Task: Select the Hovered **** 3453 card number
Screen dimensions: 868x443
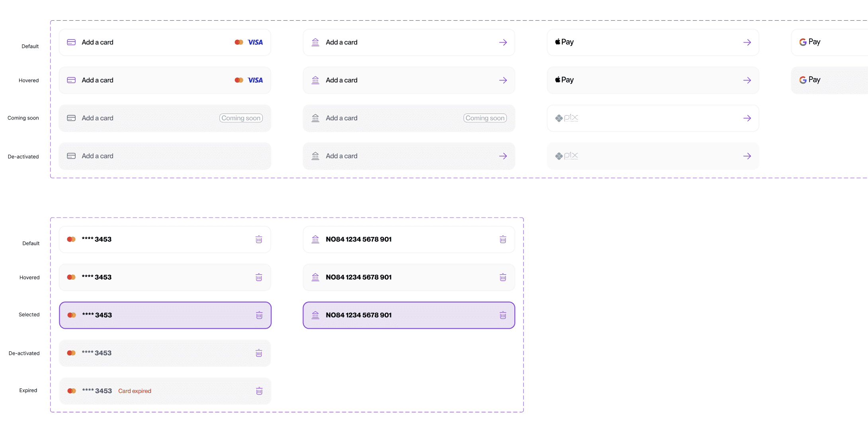Action: 97,277
